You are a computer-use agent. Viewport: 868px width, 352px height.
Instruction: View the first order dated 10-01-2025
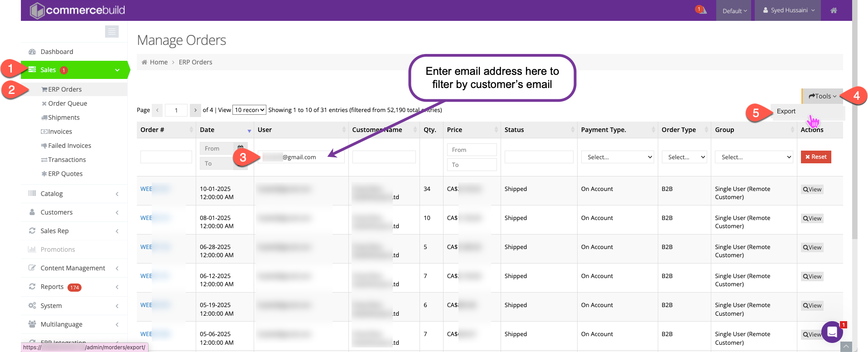point(812,190)
